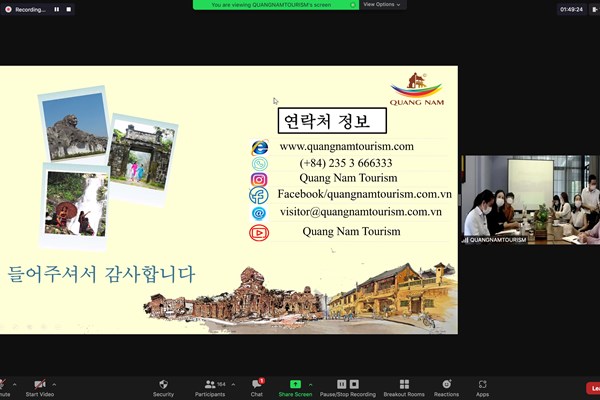Click www.quangnamtourism.com text

click(347, 146)
